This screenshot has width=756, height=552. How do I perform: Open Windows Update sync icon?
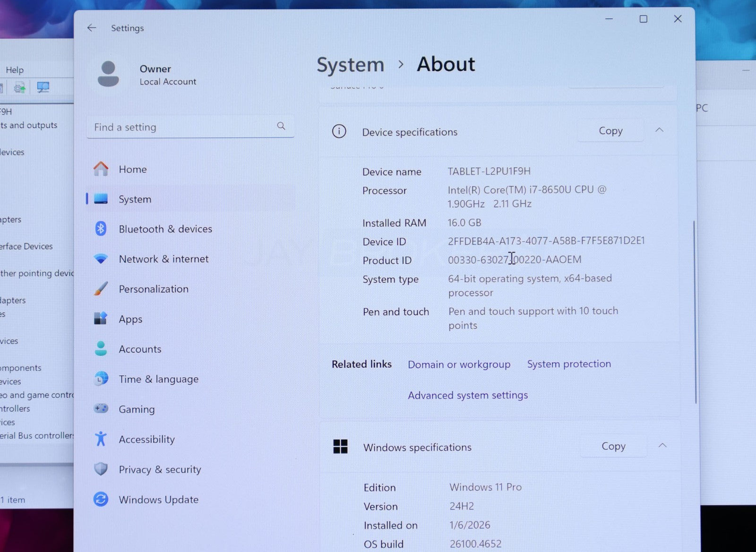[101, 499]
